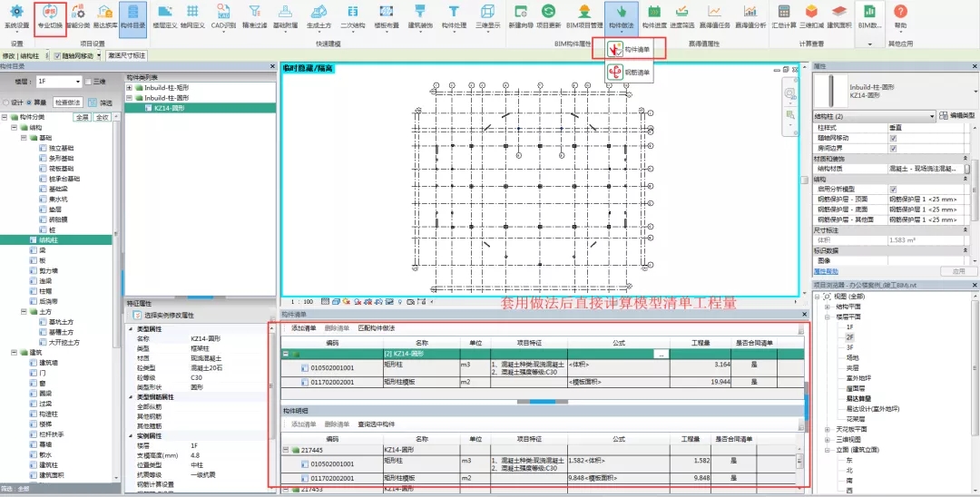Open 进度筛选 progress filter
Image resolution: width=980 pixels, height=497 pixels.
(x=681, y=17)
